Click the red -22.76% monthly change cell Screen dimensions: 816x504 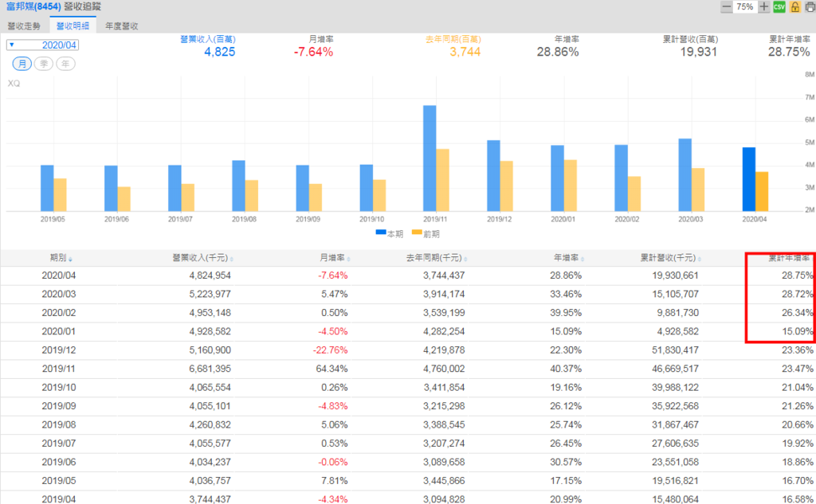click(x=330, y=350)
